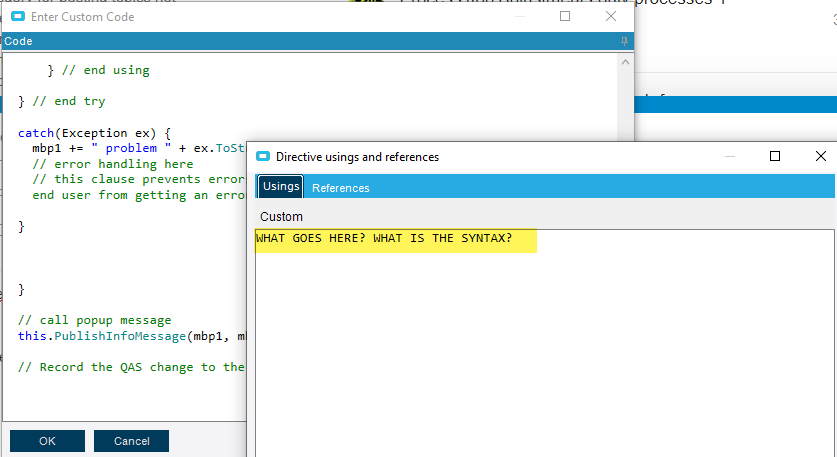837x457 pixels.
Task: Click OK in Enter Custom Code dialog
Action: click(x=47, y=441)
